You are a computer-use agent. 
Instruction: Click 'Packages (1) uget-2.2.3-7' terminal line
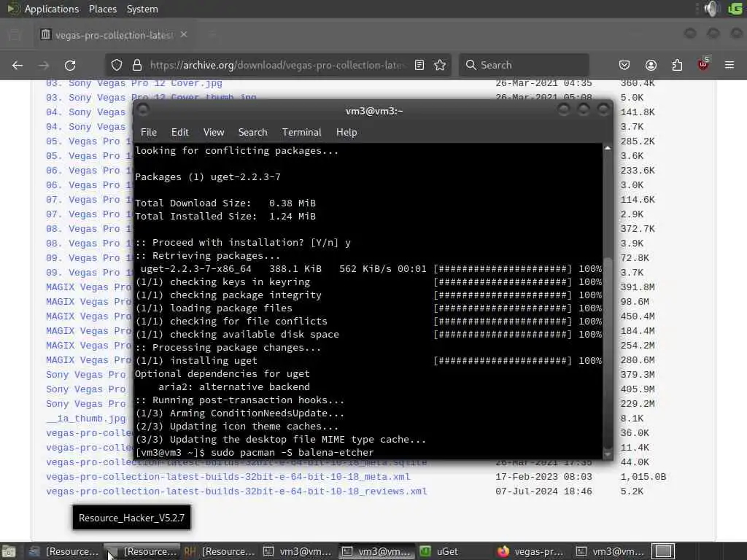[208, 177]
